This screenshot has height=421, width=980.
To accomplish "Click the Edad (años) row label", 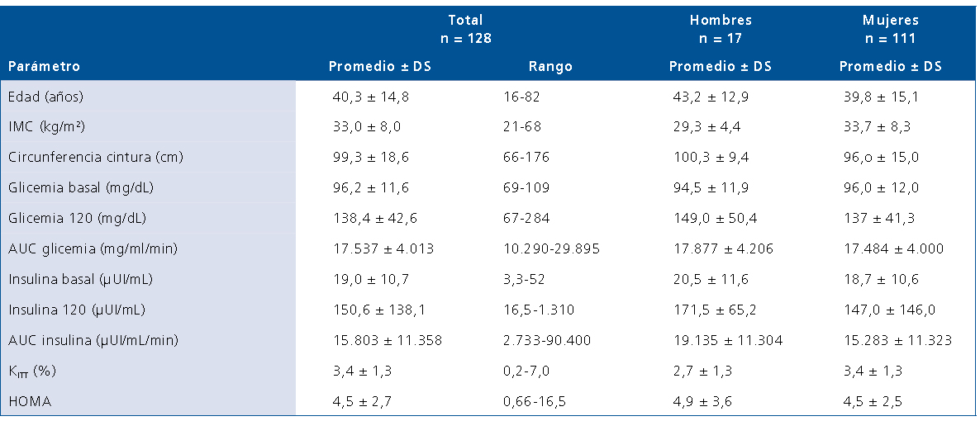I will click(x=46, y=97).
